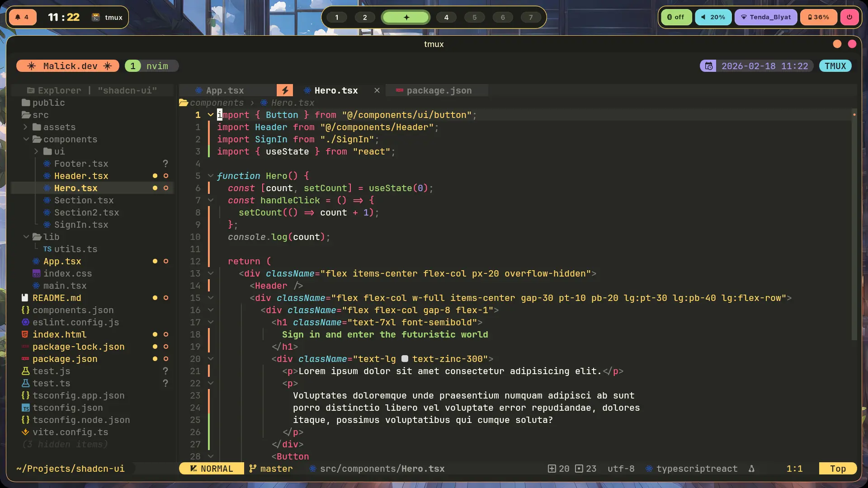Click the React icon beside typescriptreact
This screenshot has width=868, height=488.
click(x=649, y=469)
